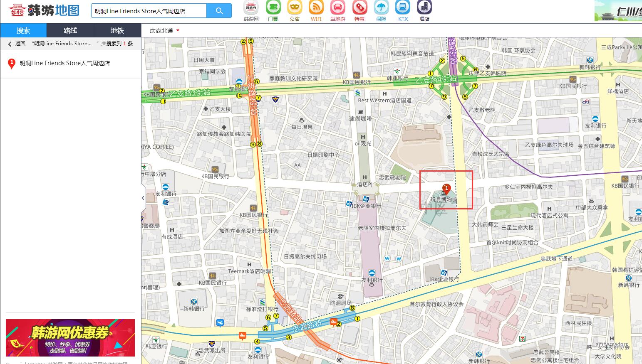Open the KTX train icon
This screenshot has width=642, height=364.
pos(403,7)
